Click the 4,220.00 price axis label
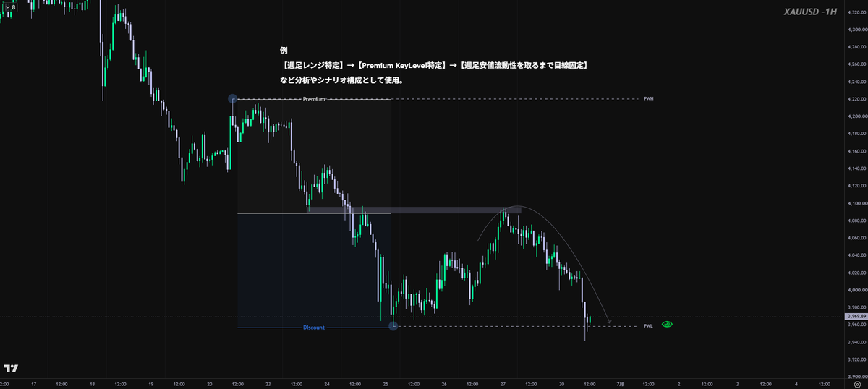The image size is (868, 389). click(x=857, y=99)
